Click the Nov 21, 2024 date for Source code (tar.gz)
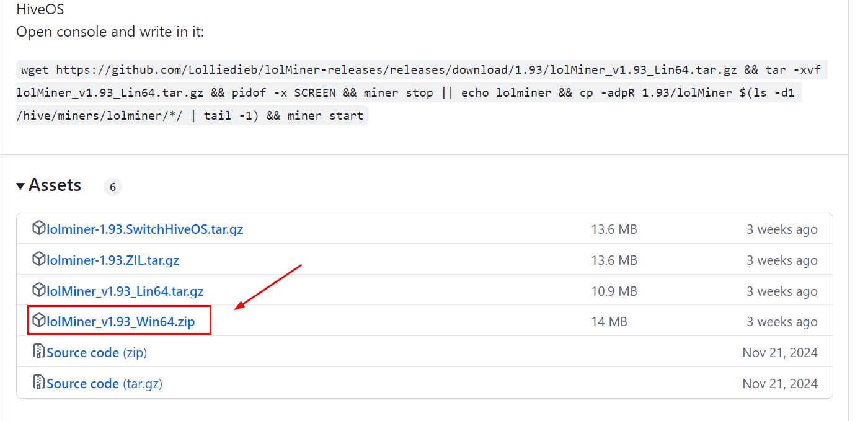The height and width of the screenshot is (421, 868). tap(779, 384)
